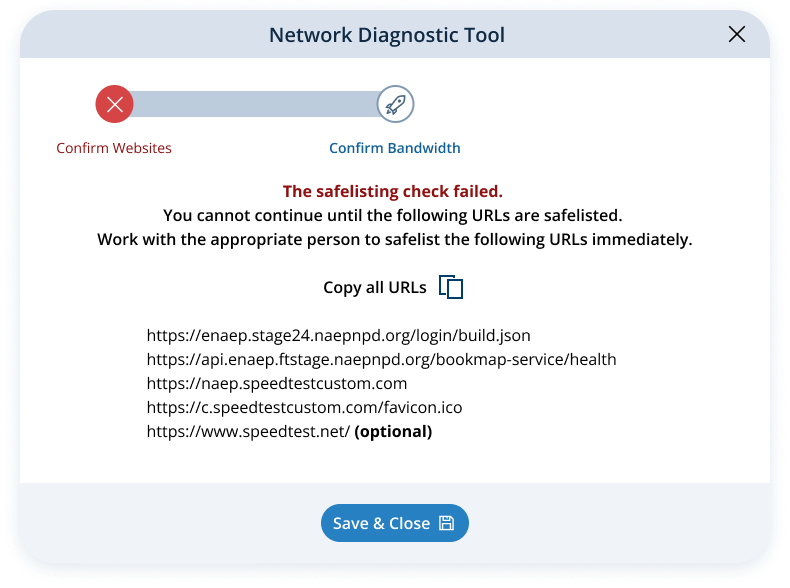
Task: Click the progress bar between the two steps
Action: (x=255, y=104)
